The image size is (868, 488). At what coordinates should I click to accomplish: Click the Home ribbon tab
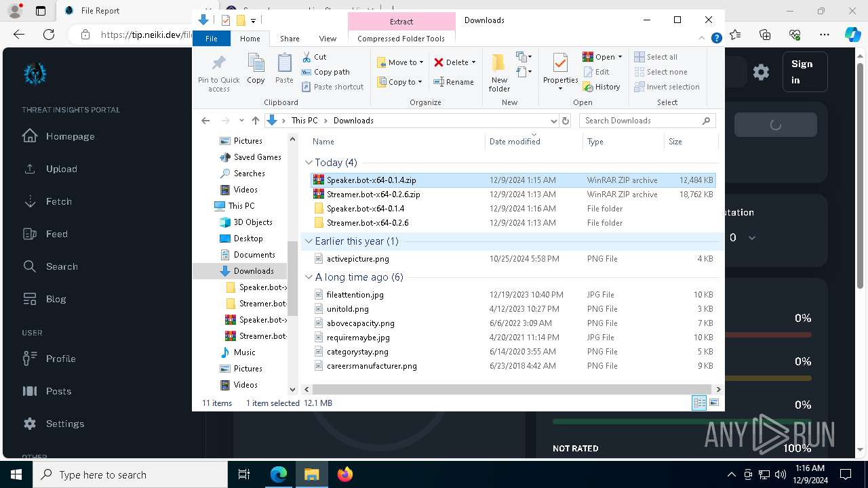pyautogui.click(x=250, y=39)
